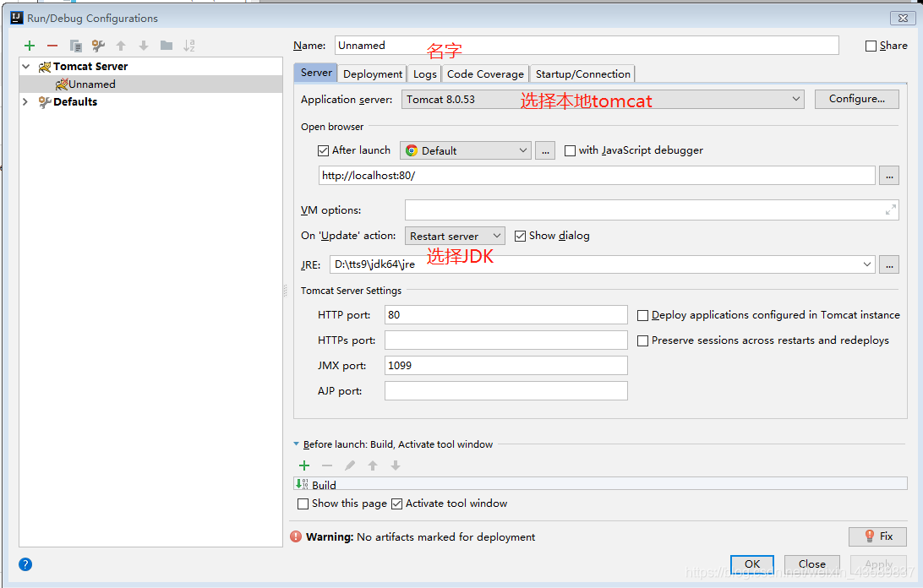Expand the Defaults tree node
923x588 pixels.
click(25, 102)
